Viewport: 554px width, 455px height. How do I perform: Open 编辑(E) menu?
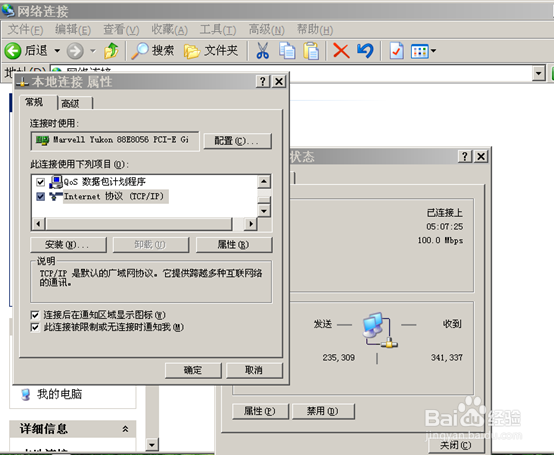(x=73, y=30)
